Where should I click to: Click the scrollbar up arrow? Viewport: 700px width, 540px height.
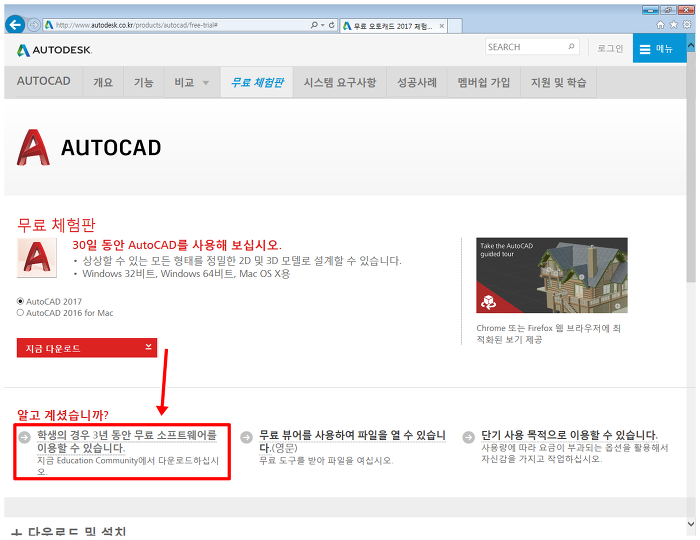click(x=691, y=45)
